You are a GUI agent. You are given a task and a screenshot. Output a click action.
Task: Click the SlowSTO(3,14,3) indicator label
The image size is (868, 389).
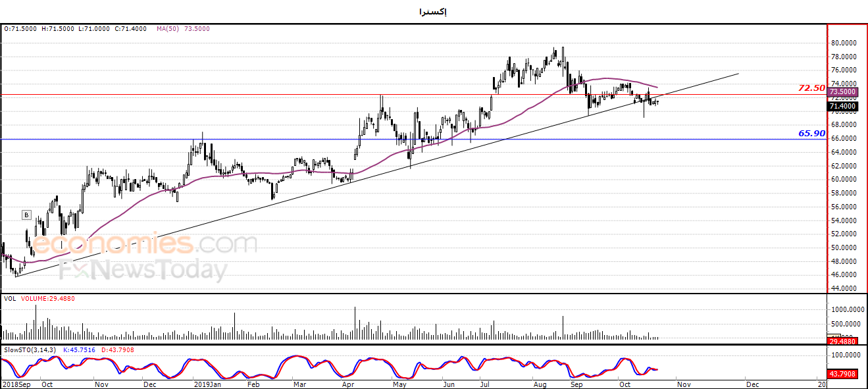(x=30, y=350)
